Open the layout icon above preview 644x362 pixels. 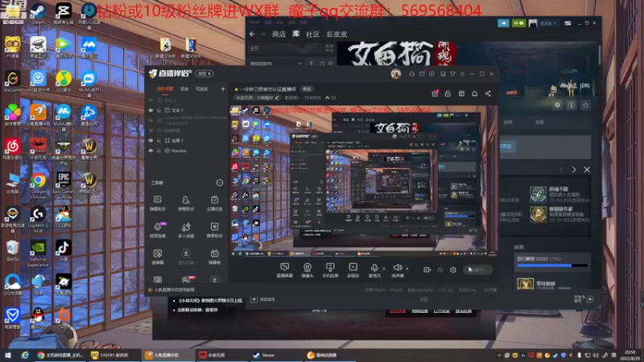(461, 93)
